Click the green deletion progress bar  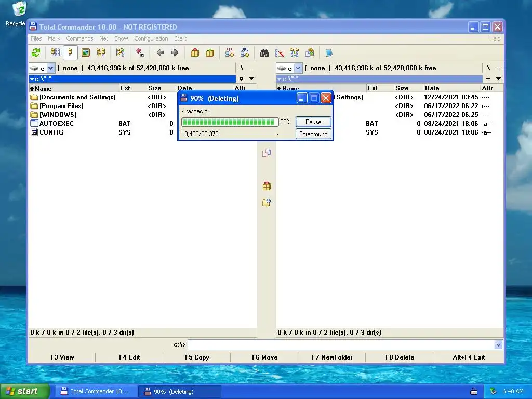point(230,122)
